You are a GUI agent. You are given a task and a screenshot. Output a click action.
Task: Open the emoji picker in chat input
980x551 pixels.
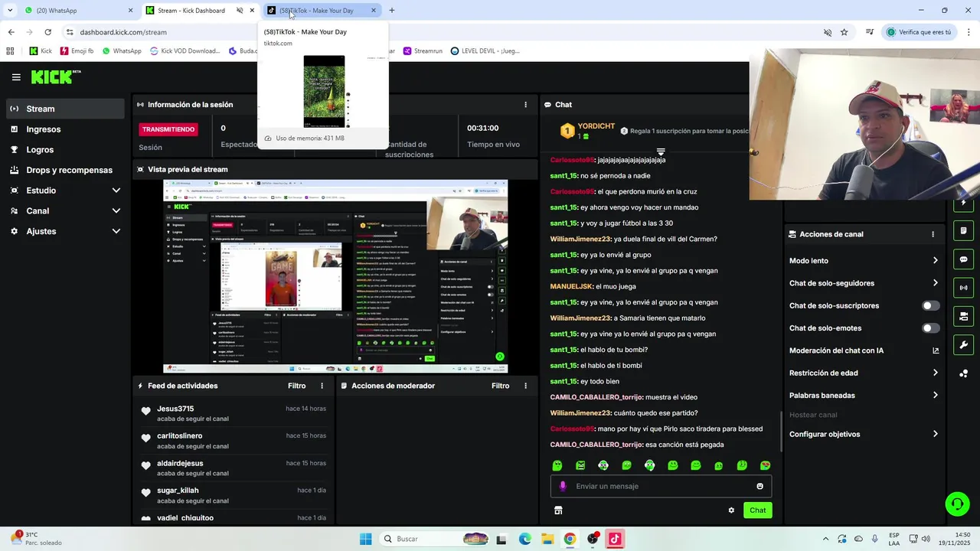tap(759, 486)
